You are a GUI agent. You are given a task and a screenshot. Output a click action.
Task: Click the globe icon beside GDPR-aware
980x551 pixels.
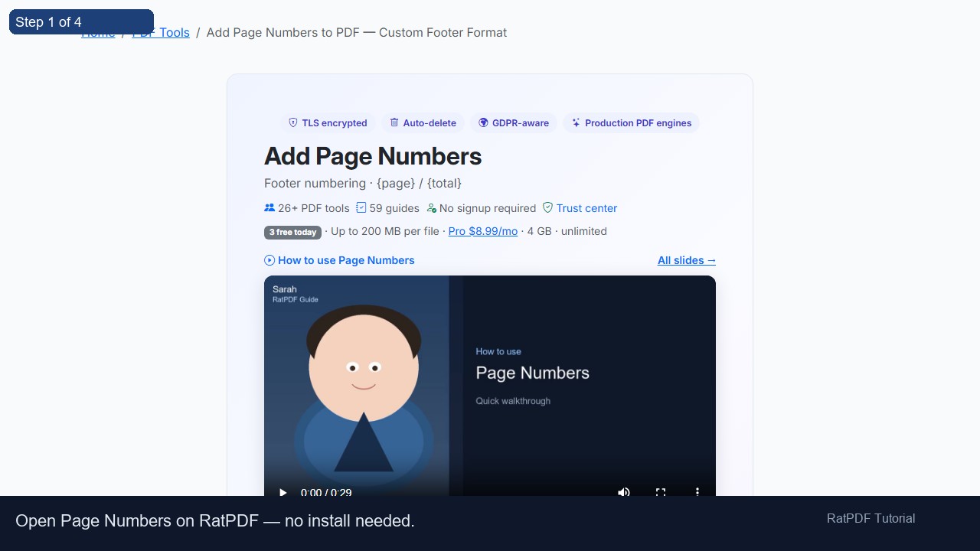483,122
